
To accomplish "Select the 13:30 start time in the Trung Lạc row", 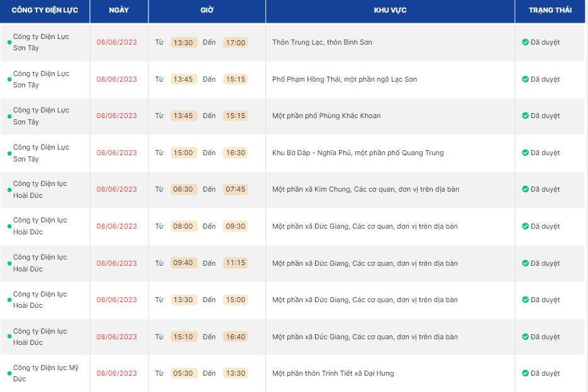I will tap(183, 42).
